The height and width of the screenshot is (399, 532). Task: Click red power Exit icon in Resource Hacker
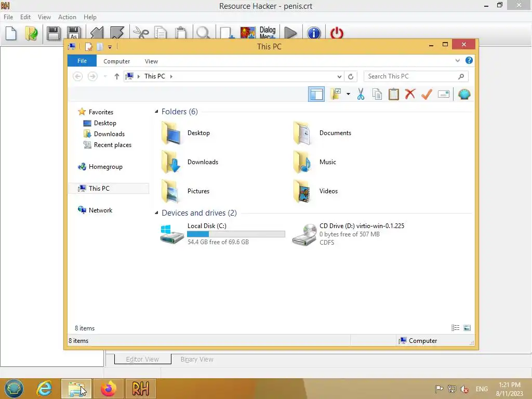point(337,33)
